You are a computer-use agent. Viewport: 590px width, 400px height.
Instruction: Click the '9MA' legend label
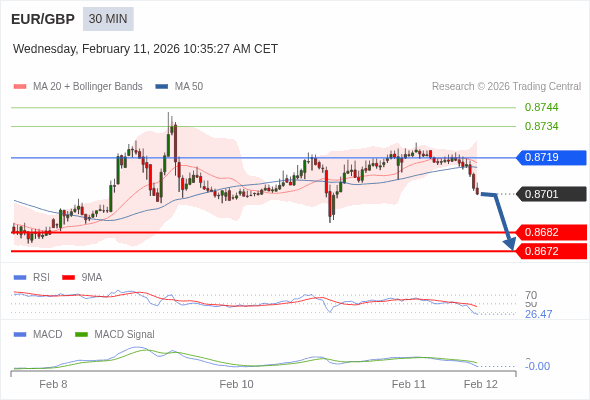(x=92, y=278)
